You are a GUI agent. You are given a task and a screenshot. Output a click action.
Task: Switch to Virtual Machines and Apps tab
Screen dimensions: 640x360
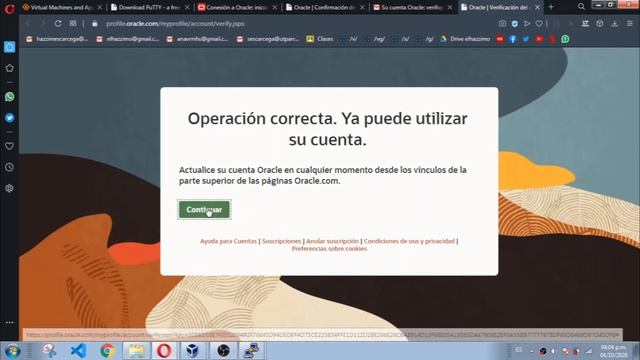pos(60,7)
